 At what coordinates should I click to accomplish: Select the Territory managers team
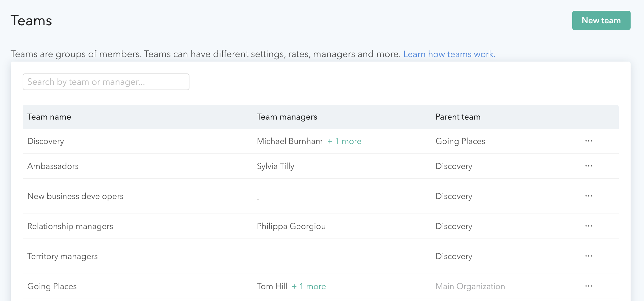62,256
